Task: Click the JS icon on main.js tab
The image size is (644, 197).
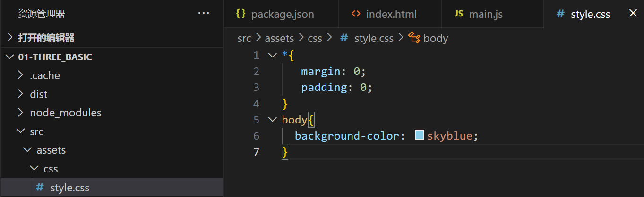Action: click(x=458, y=14)
